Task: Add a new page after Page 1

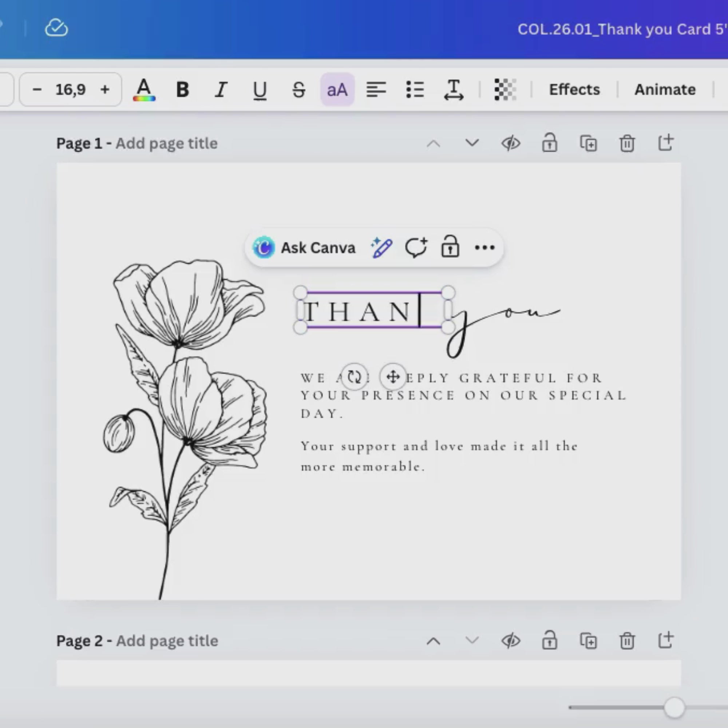Action: tap(665, 143)
